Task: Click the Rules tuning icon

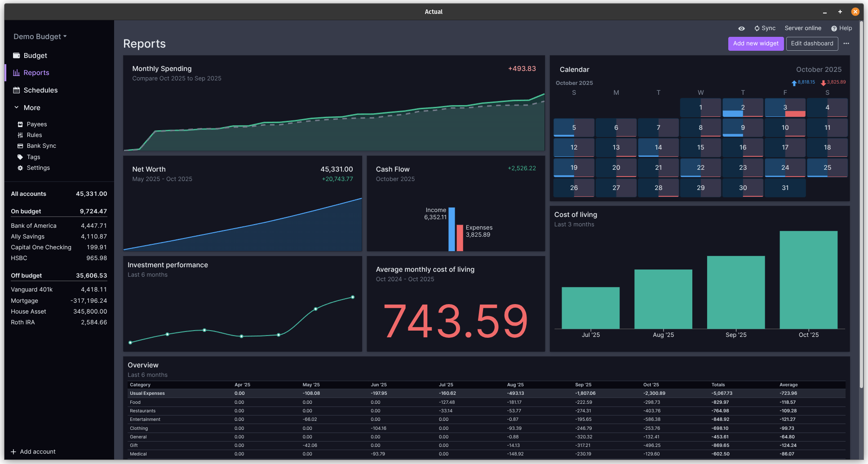Action: [20, 135]
